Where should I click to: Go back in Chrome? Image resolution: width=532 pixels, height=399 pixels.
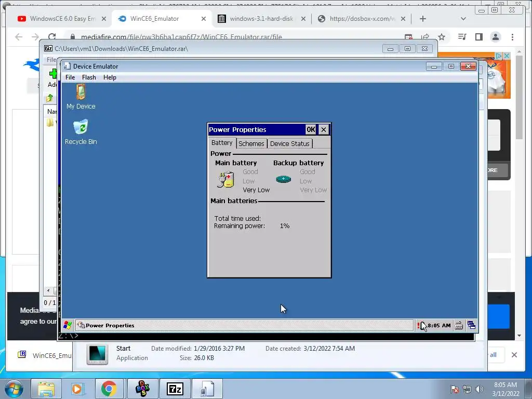19,37
